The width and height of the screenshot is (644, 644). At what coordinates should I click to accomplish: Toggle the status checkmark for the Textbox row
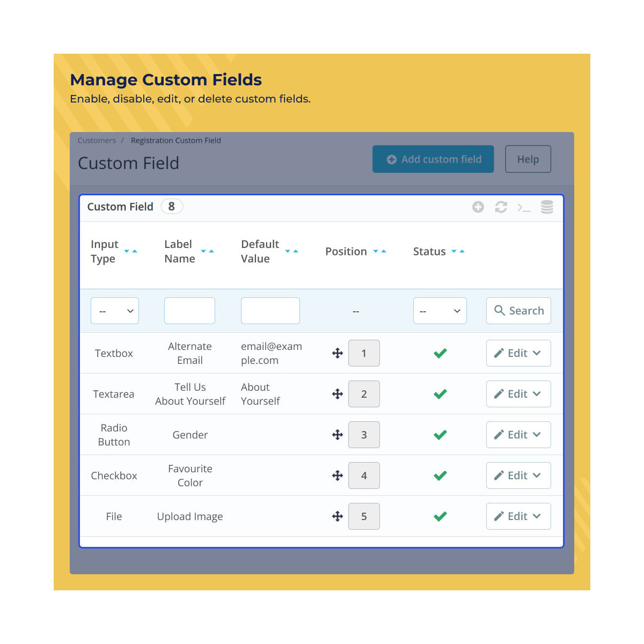tap(440, 353)
